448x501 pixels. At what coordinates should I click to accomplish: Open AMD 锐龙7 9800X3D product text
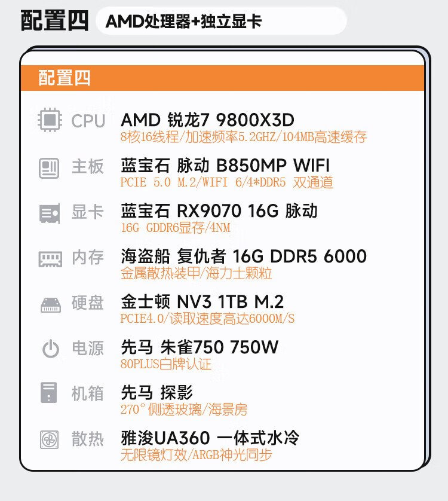[207, 120]
